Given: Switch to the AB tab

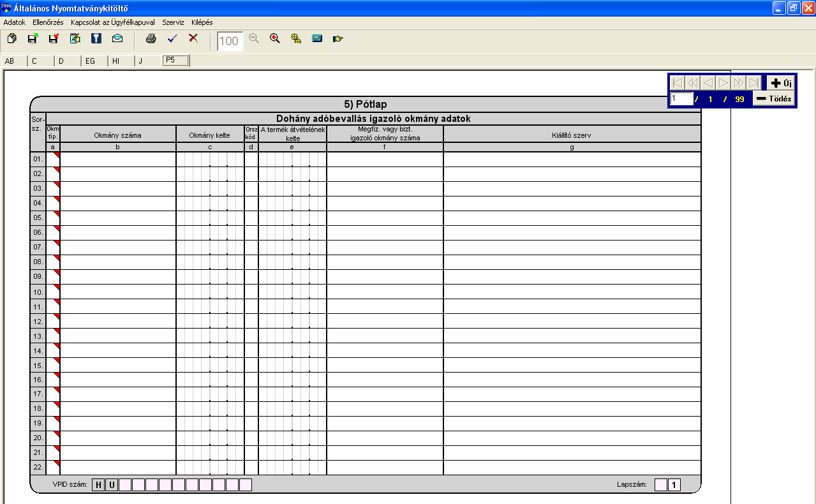Looking at the screenshot, I should point(14,61).
